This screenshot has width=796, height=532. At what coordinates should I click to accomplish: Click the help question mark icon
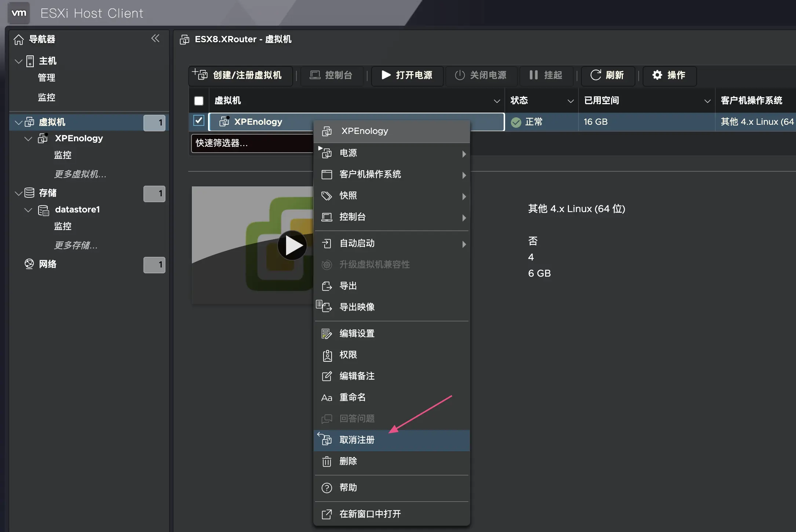tap(326, 488)
